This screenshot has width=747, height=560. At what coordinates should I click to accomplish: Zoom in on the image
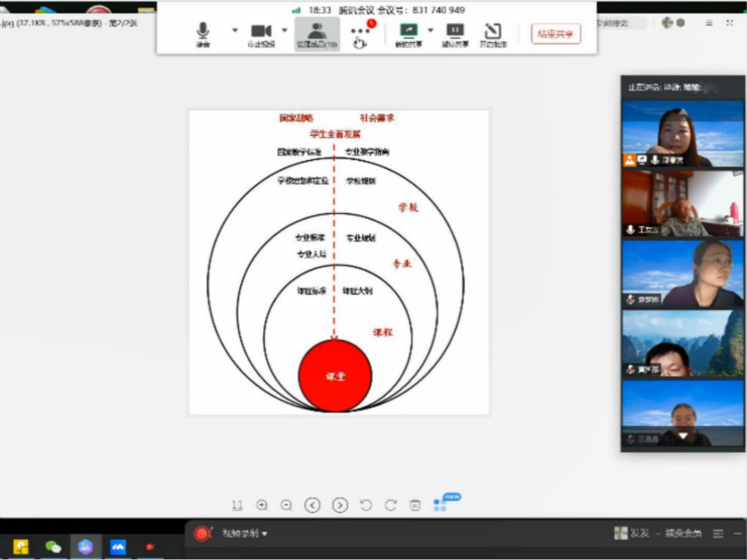pos(262,504)
